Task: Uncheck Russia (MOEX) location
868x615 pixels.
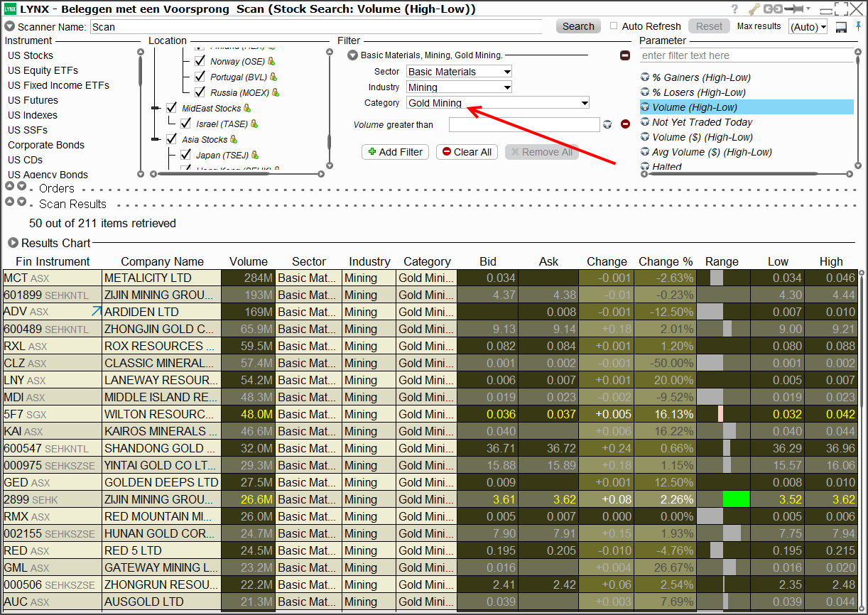Action: coord(200,92)
